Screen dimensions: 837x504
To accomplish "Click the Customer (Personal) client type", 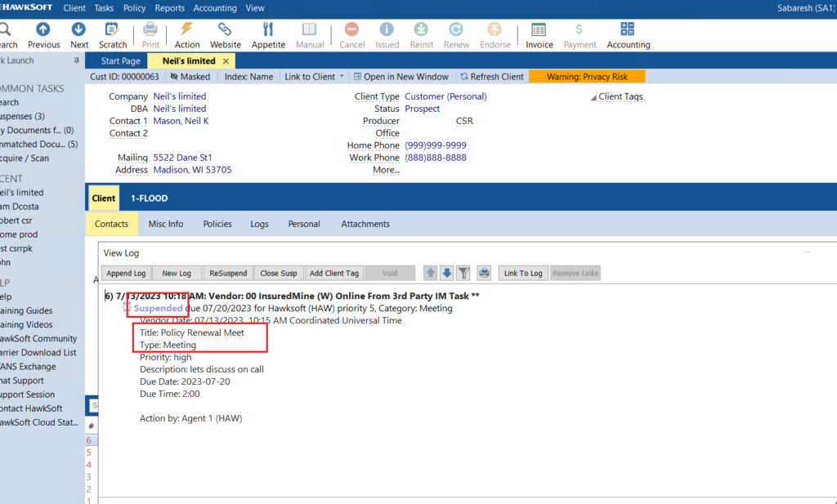I will point(445,96).
